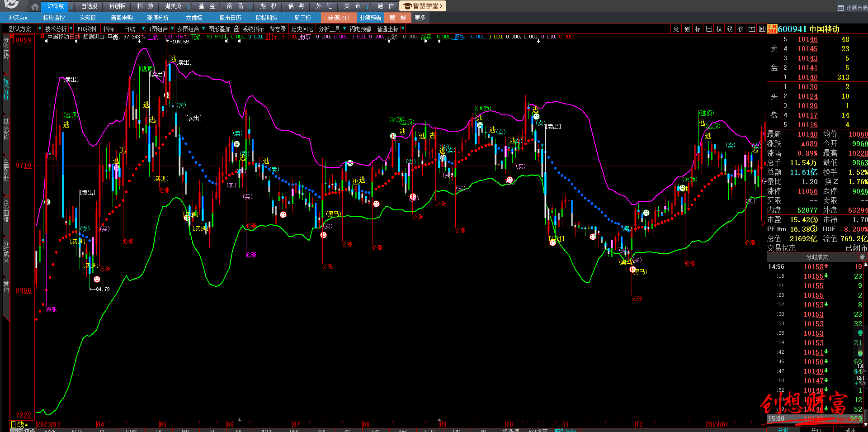This screenshot has width=868, height=432.
Task: Click the 图形叠加 toolbar item
Action: click(x=219, y=29)
